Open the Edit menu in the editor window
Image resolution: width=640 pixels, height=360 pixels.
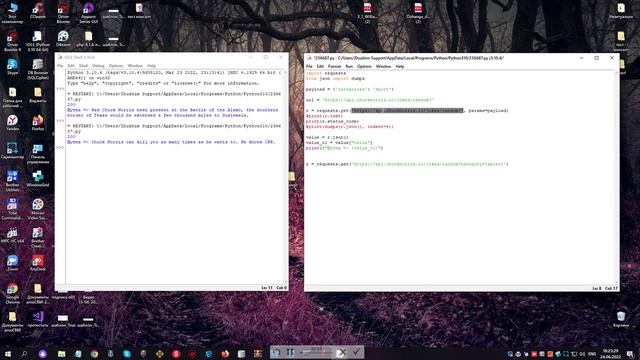point(320,66)
